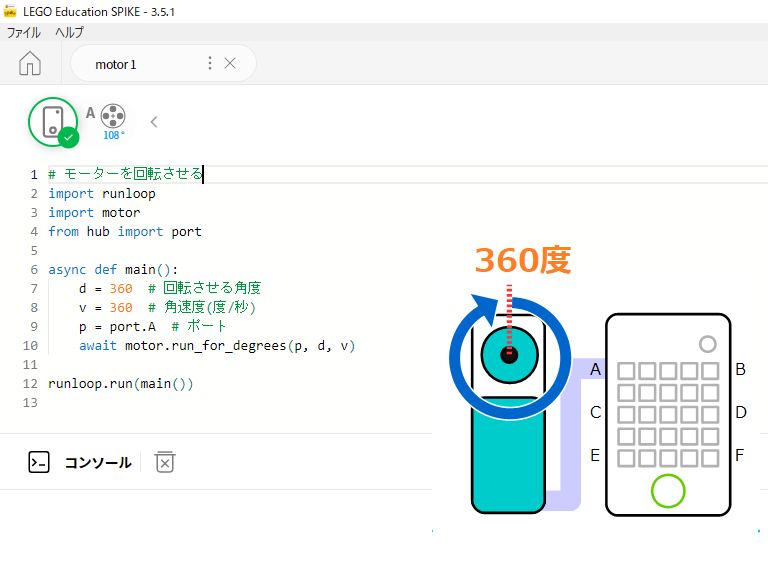Image resolution: width=768 pixels, height=562 pixels.
Task: Click the 'async def main():' line
Action: pyautogui.click(x=113, y=269)
